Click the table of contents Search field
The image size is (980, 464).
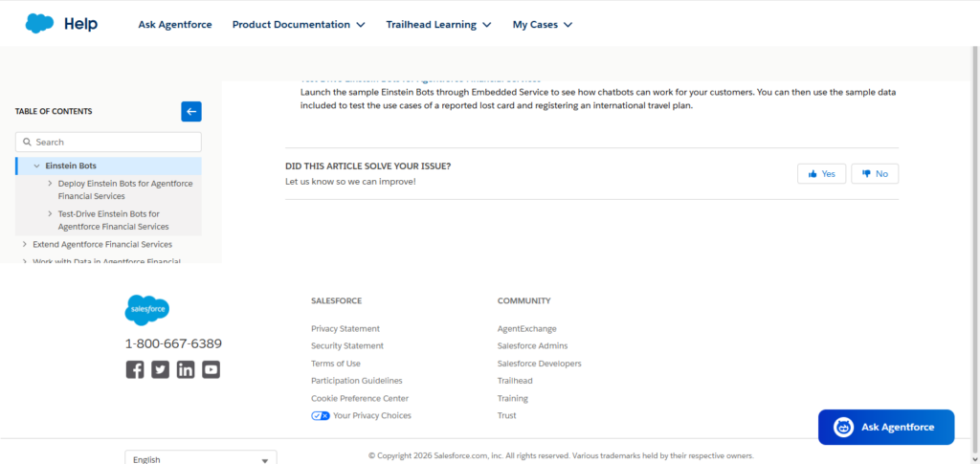108,143
